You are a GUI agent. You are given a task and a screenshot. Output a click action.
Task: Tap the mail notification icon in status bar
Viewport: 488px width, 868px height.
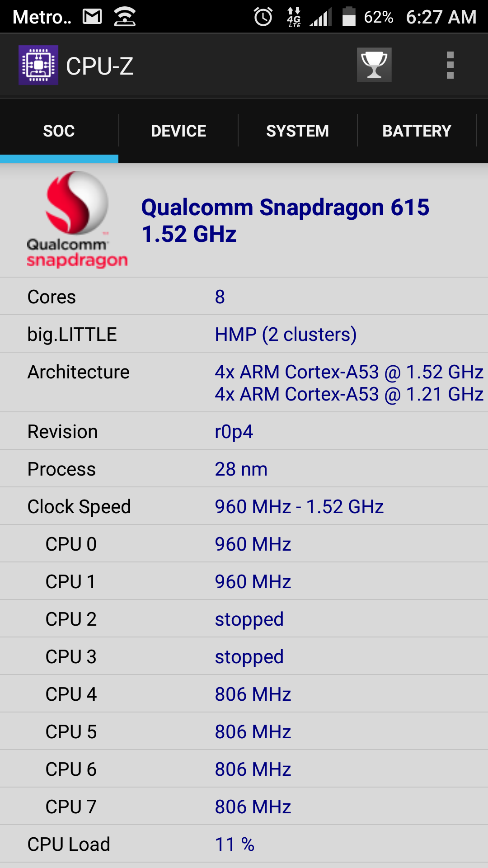93,17
